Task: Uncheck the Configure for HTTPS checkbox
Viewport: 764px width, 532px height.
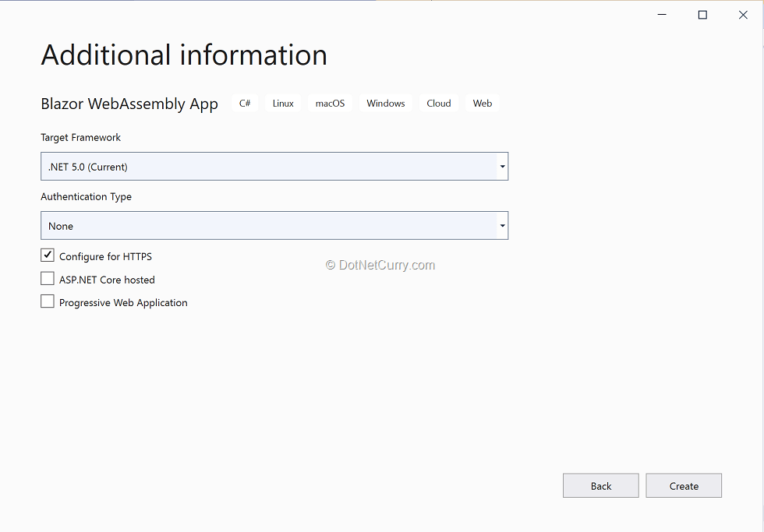Action: pyautogui.click(x=48, y=255)
